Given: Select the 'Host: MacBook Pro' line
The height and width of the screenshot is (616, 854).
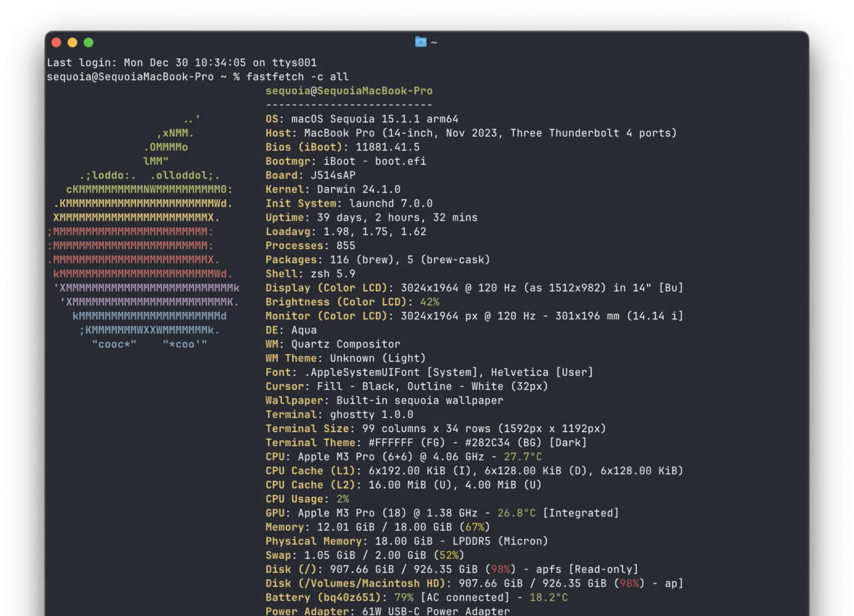Looking at the screenshot, I should pyautogui.click(x=471, y=133).
